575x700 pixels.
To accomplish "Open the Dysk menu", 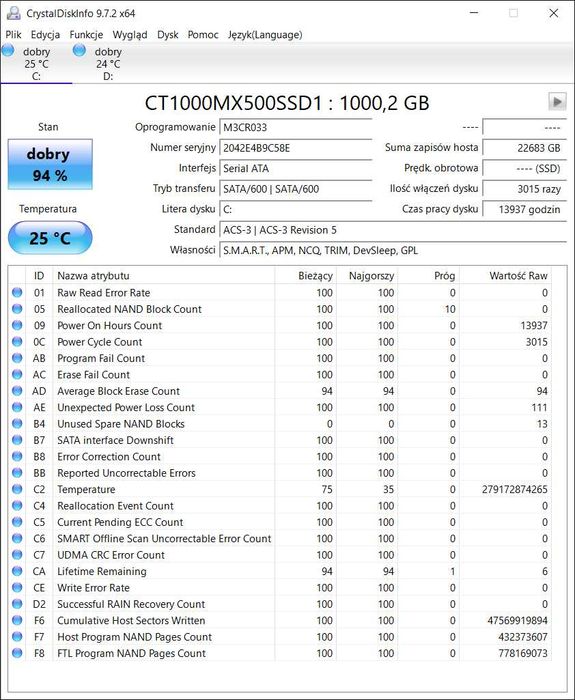I will pyautogui.click(x=167, y=35).
